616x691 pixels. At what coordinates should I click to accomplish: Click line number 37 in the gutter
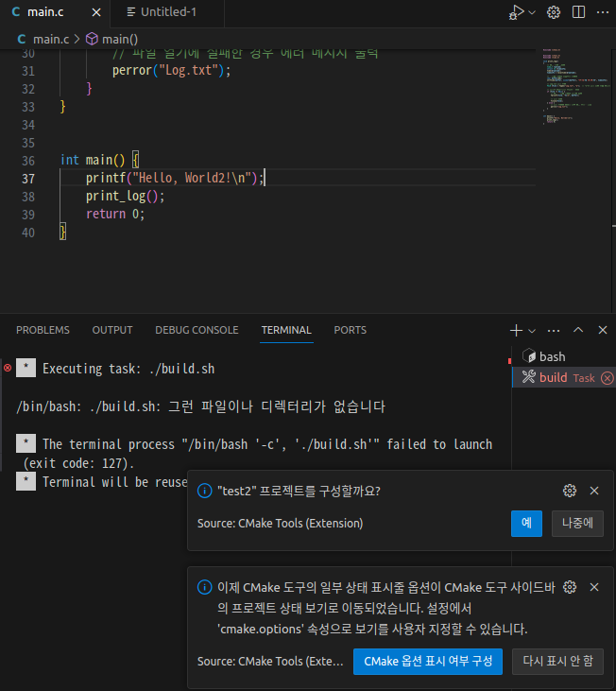[x=28, y=179]
